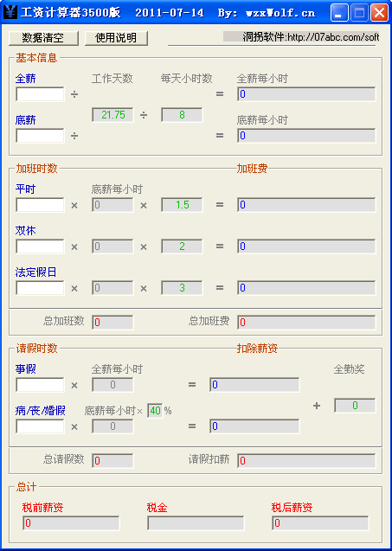
Task: Click the 每天小时数 field showing 8
Action: click(182, 115)
